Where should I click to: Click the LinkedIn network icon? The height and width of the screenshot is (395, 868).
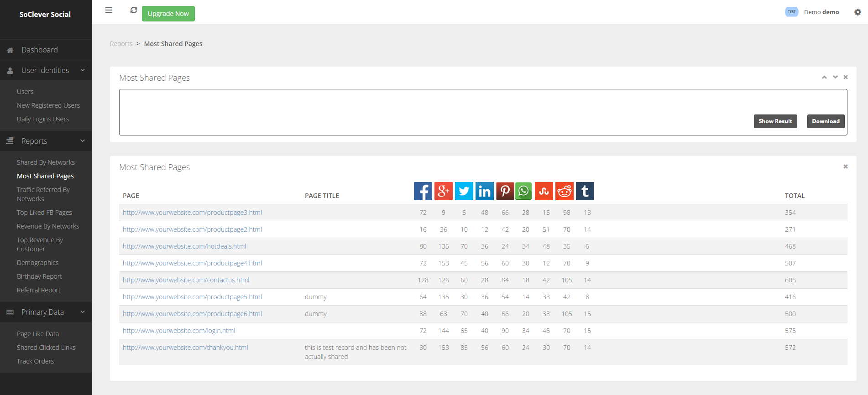coord(485,191)
